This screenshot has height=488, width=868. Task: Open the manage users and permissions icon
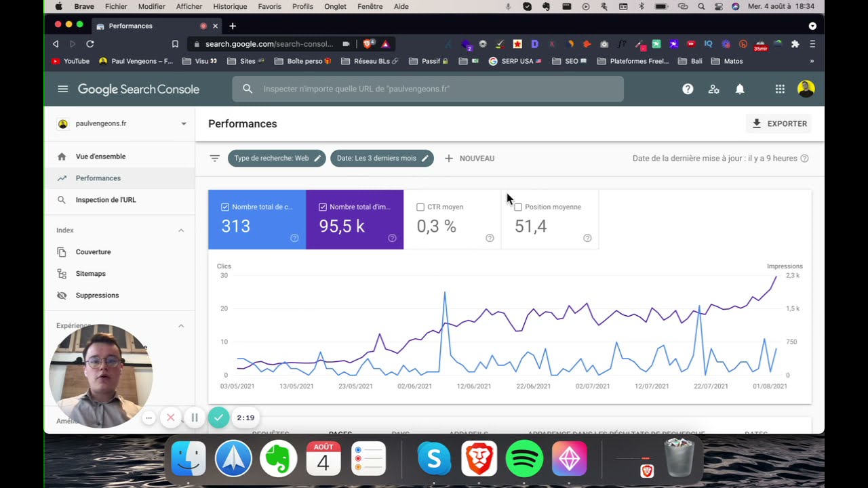[713, 89]
